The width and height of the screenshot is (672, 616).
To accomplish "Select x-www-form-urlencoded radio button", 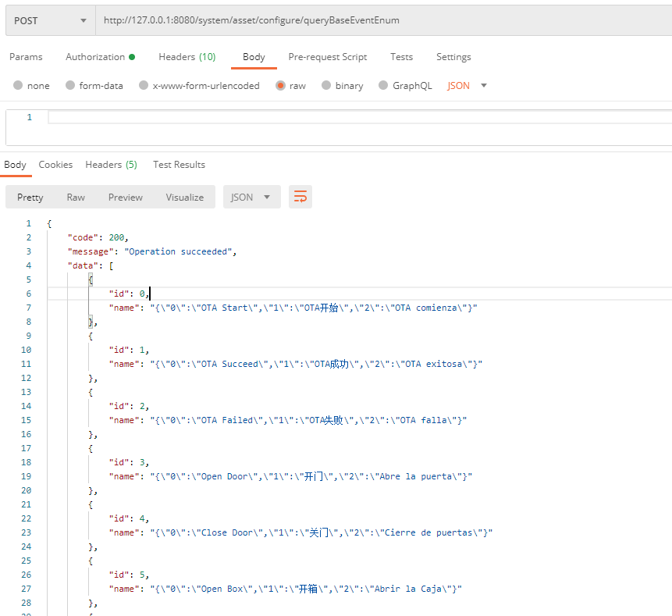I will point(144,86).
